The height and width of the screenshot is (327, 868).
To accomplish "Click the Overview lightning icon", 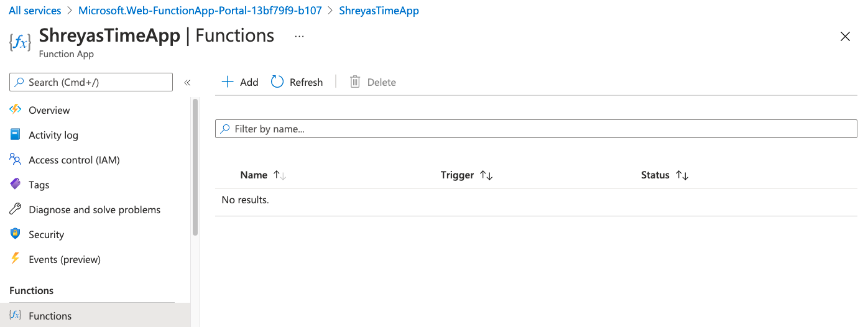I will click(x=16, y=109).
